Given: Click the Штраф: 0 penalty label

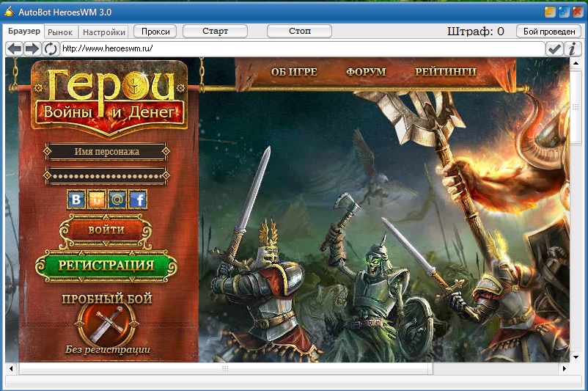Looking at the screenshot, I should [x=476, y=32].
